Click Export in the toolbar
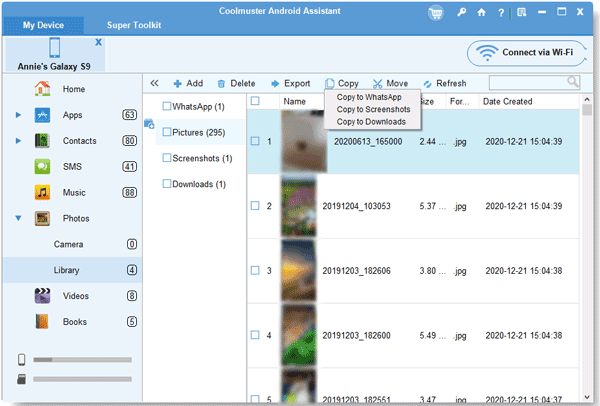The height and width of the screenshot is (406, 600). tap(290, 83)
